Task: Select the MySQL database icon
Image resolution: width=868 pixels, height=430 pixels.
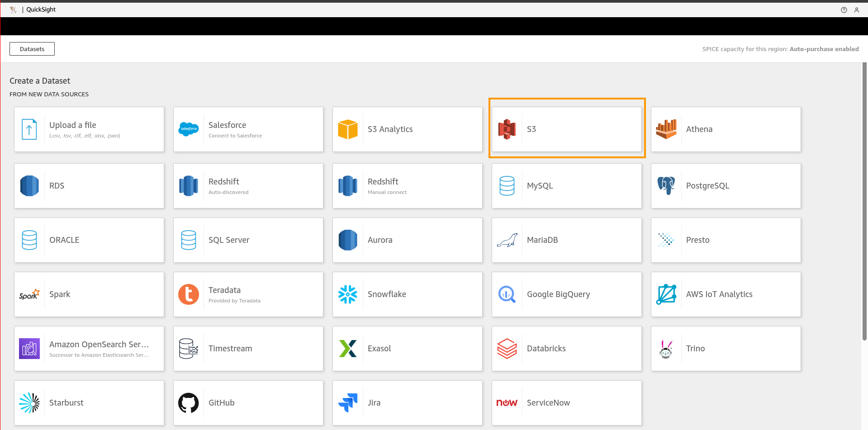Action: coord(507,186)
